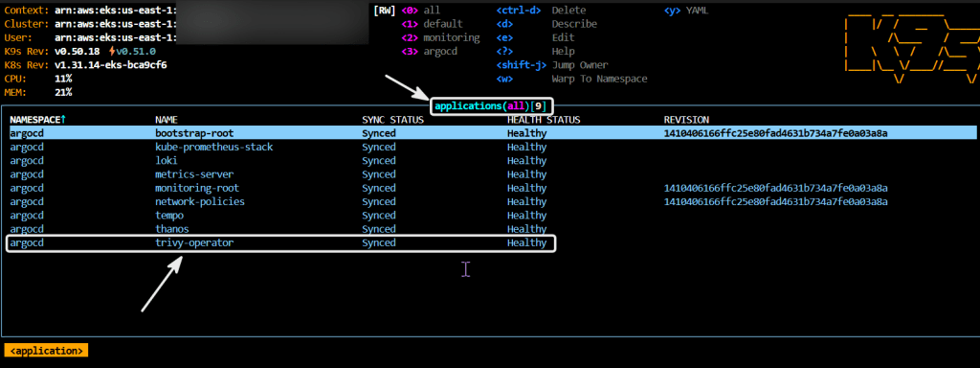Click the argocd namespace cell of thanos row
Image resolution: width=980 pixels, height=368 pixels.
(26, 229)
